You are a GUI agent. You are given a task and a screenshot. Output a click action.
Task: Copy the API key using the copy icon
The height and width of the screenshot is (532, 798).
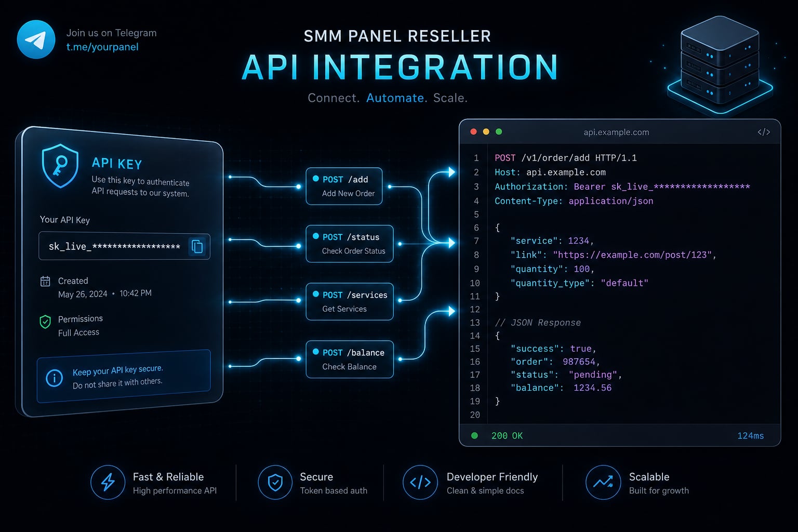click(x=197, y=246)
